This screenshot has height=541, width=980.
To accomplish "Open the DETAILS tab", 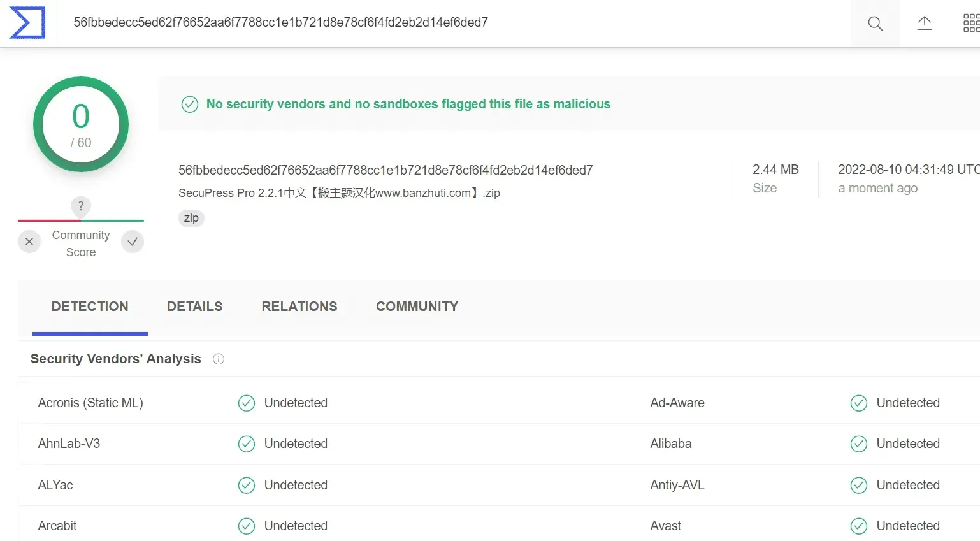I will 195,307.
